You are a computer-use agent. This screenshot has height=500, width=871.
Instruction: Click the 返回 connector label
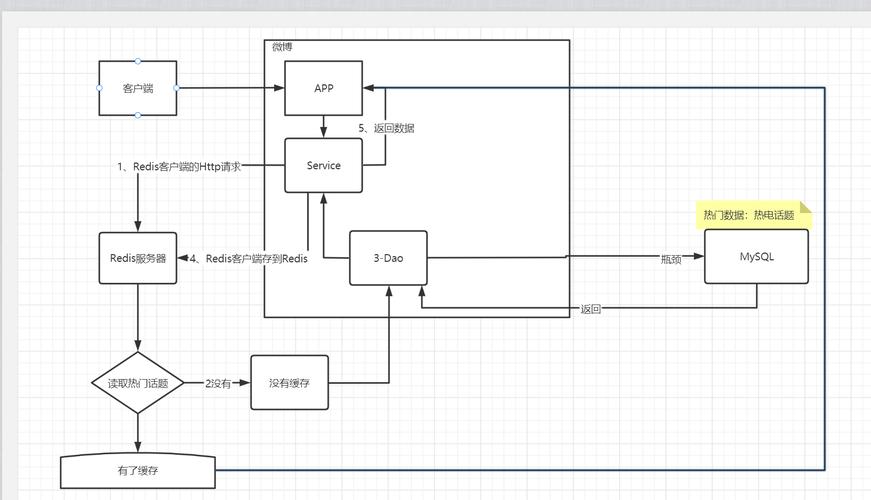590,309
